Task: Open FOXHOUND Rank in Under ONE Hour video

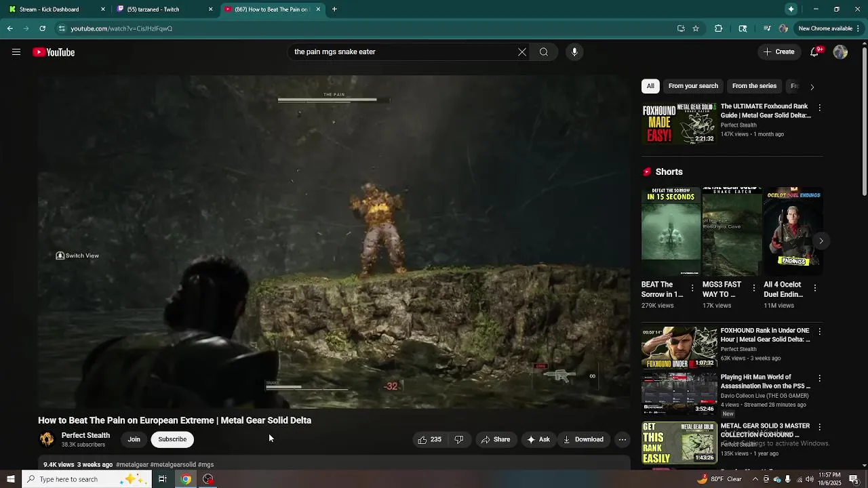Action: click(679, 347)
